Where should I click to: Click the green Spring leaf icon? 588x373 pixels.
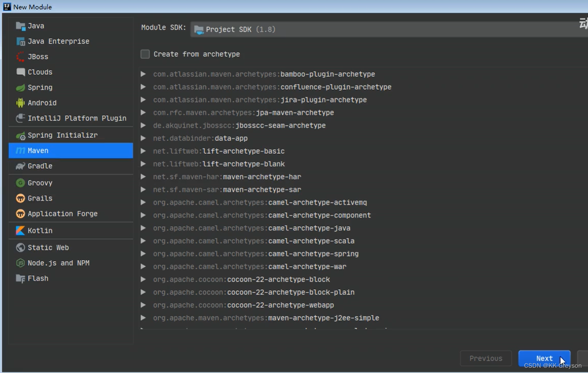pyautogui.click(x=20, y=88)
